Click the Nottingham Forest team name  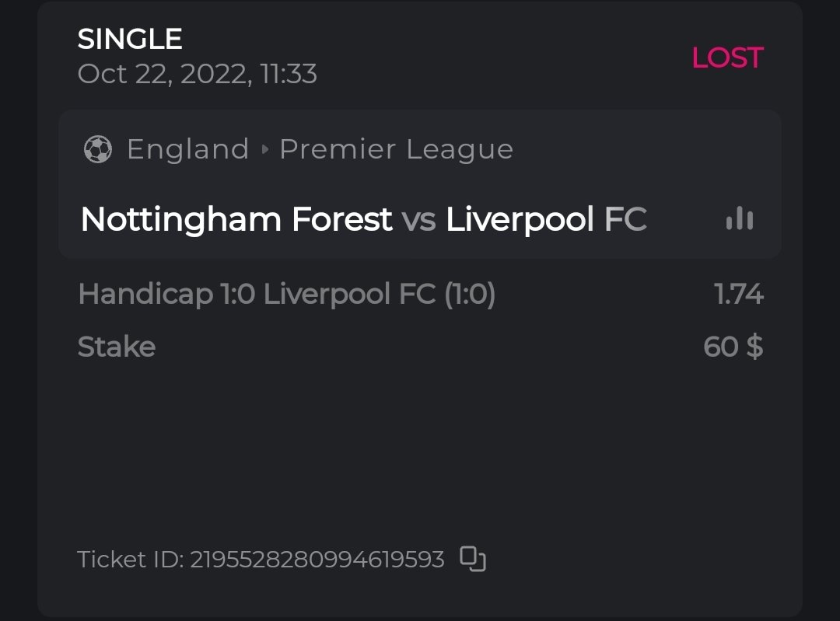pos(236,220)
